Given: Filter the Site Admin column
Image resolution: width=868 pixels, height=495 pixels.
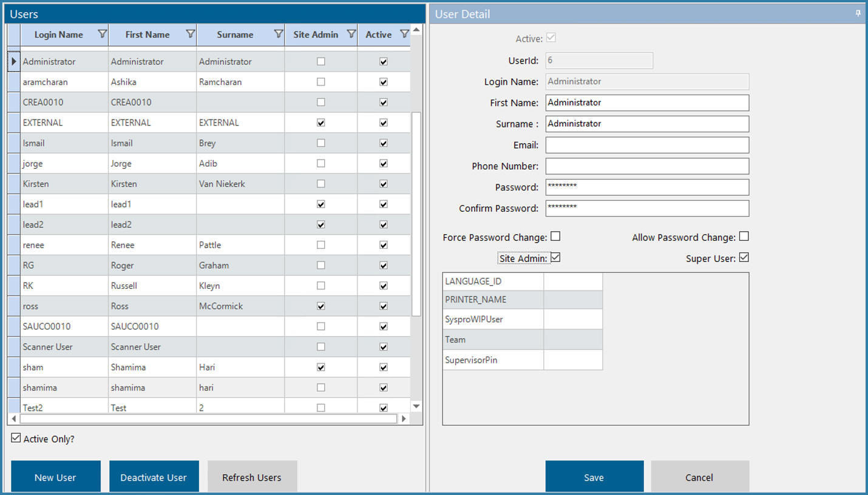Looking at the screenshot, I should [x=352, y=34].
